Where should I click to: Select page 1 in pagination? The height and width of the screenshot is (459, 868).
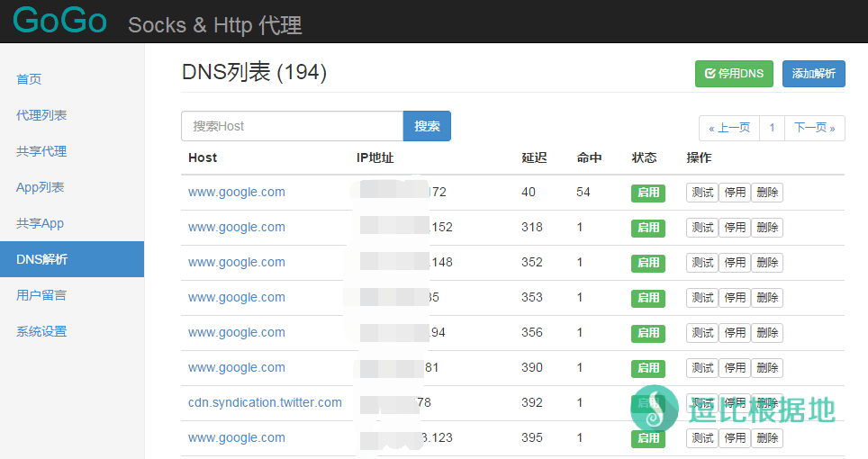tap(772, 128)
